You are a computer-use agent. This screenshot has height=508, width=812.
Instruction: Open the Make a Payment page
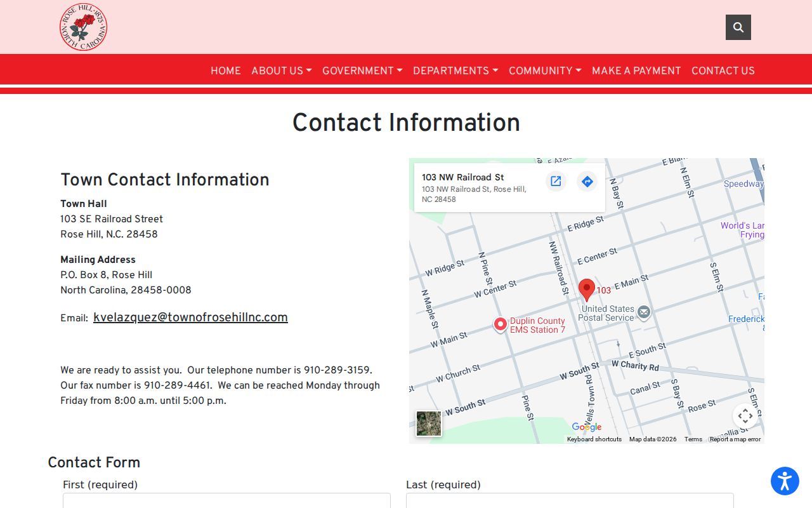point(636,70)
